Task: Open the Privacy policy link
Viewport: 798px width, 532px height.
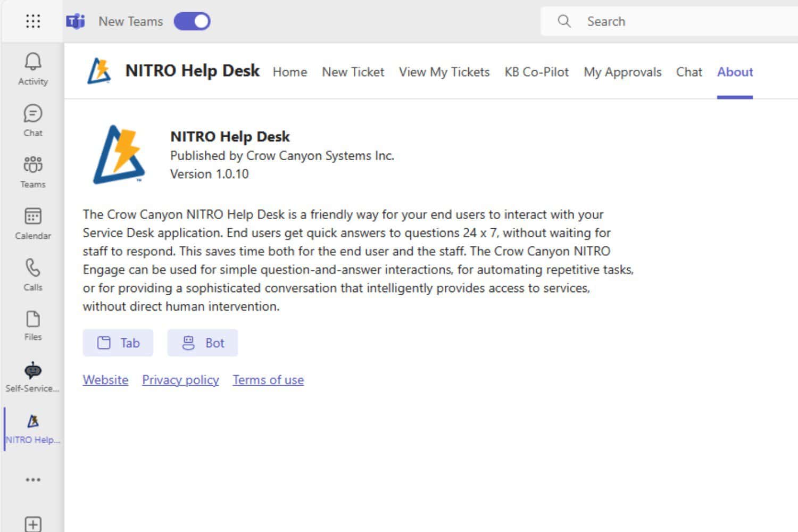Action: click(x=180, y=380)
